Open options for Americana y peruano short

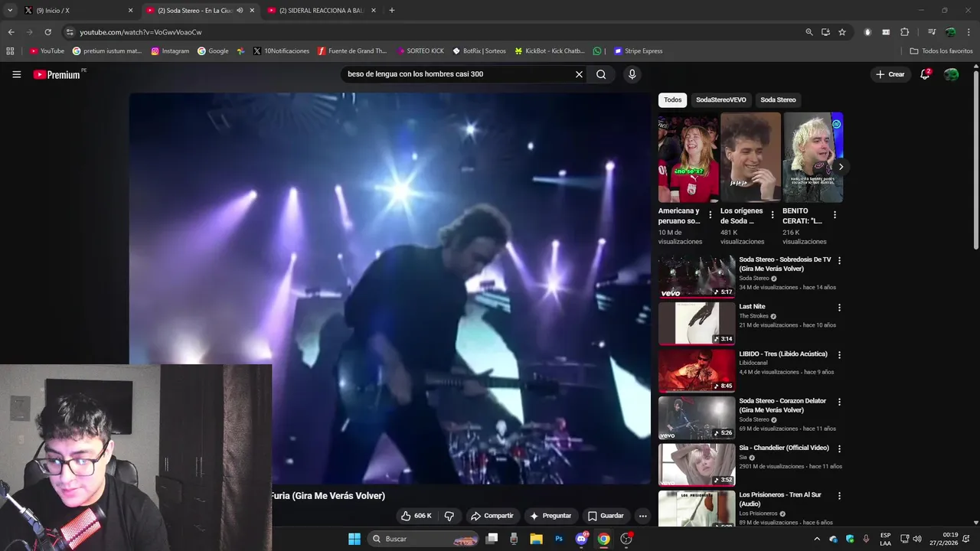click(x=710, y=215)
